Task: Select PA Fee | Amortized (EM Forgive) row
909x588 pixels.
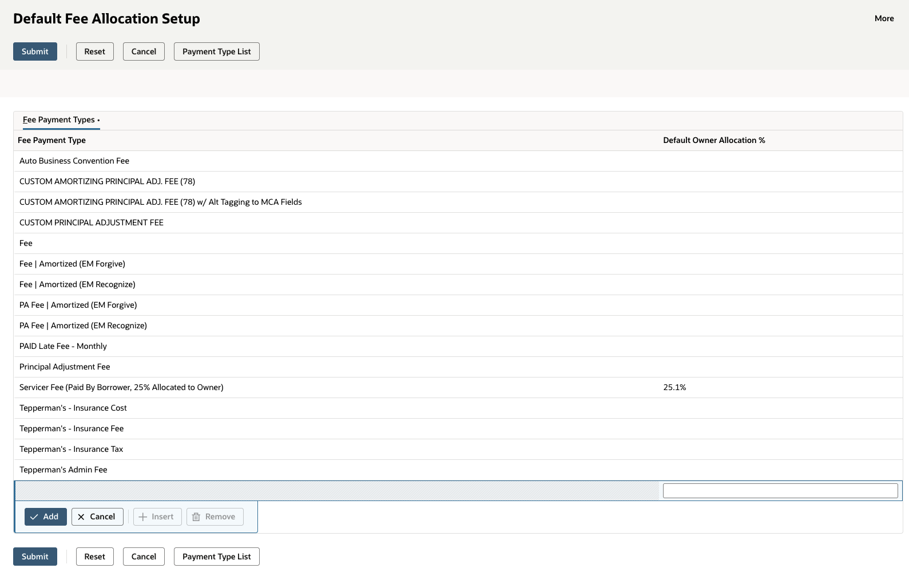Action: (x=458, y=305)
